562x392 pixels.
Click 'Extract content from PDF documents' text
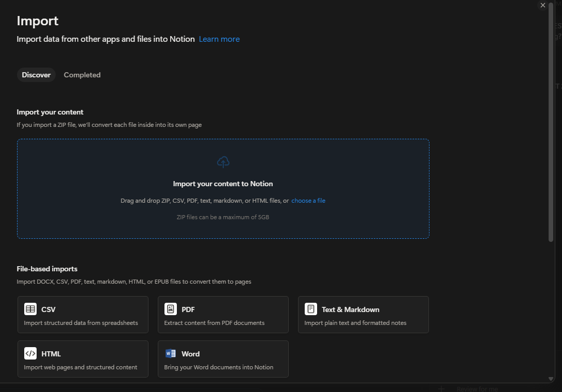point(214,323)
